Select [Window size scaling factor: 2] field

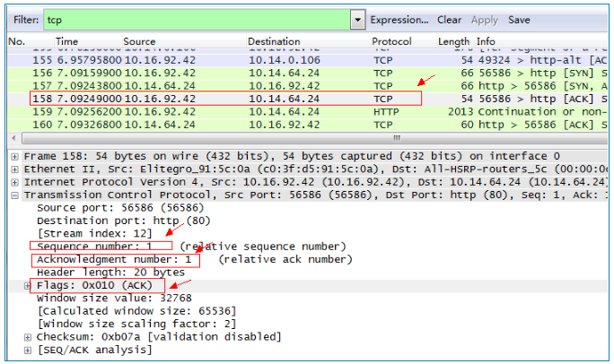coord(136,325)
